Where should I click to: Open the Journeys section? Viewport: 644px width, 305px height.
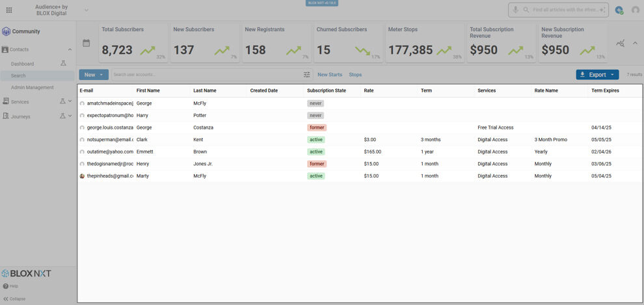[x=21, y=116]
